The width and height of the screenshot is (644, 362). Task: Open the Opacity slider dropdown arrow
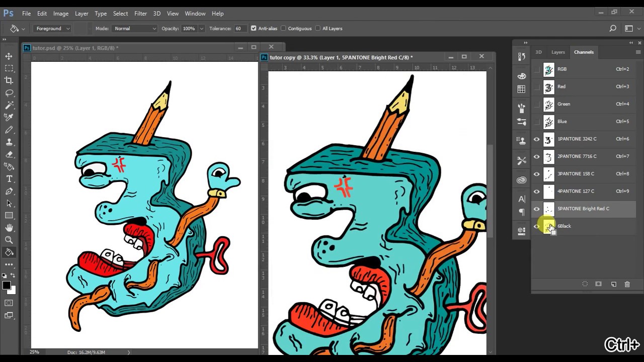[x=201, y=29]
